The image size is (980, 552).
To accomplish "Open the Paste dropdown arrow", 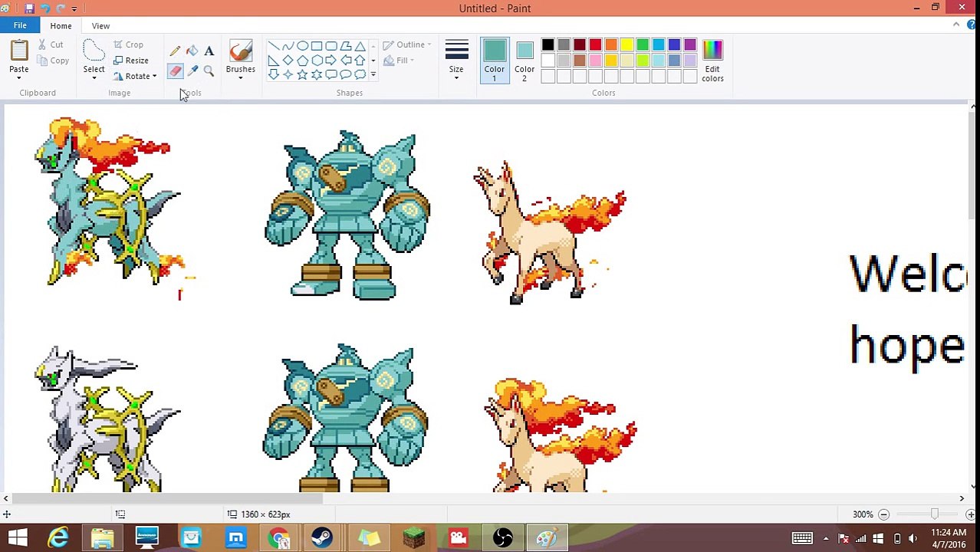I will point(18,77).
